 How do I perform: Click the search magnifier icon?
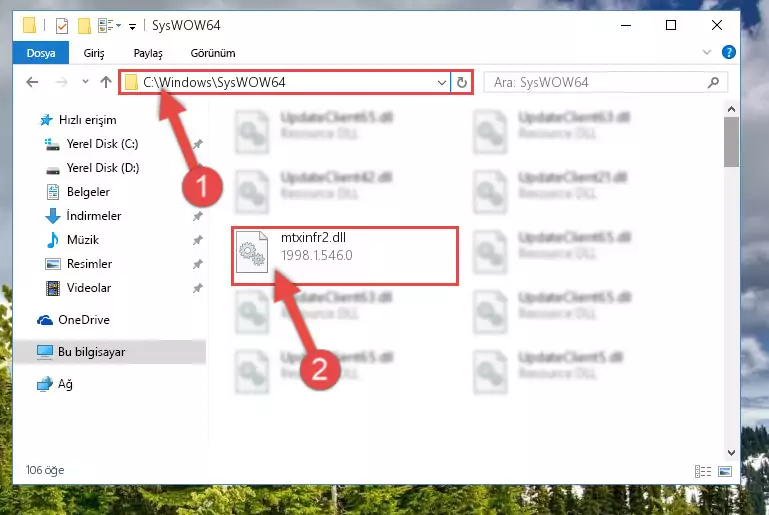click(x=714, y=82)
